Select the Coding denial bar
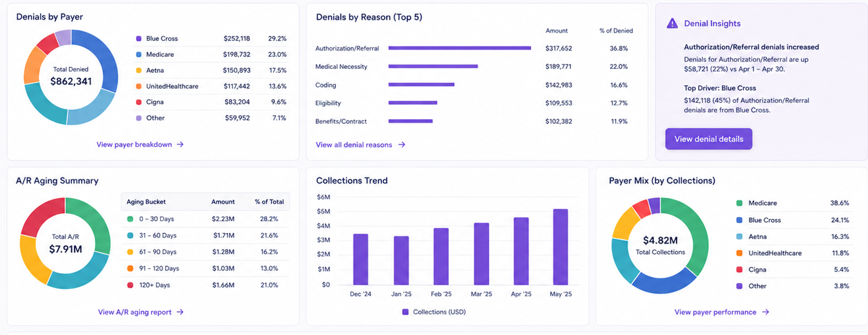 421,85
